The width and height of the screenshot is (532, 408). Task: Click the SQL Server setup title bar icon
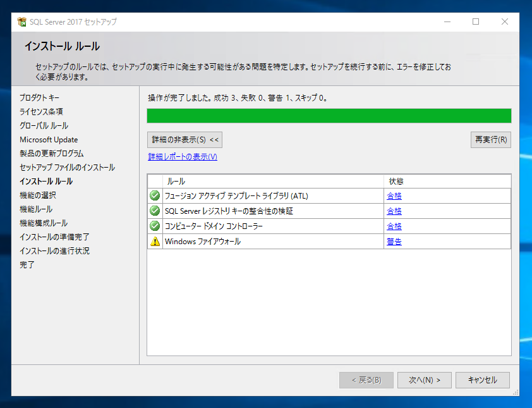tap(21, 22)
